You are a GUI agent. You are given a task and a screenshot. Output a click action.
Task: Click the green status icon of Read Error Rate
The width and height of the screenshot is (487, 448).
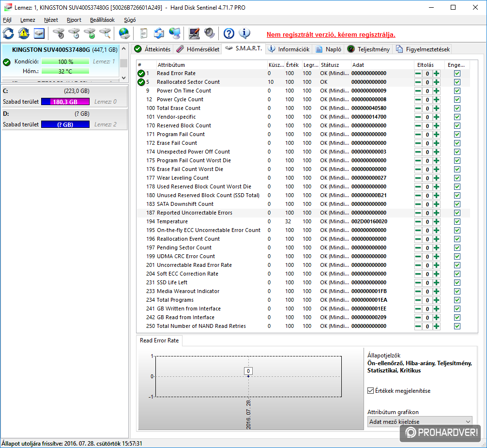tap(141, 73)
